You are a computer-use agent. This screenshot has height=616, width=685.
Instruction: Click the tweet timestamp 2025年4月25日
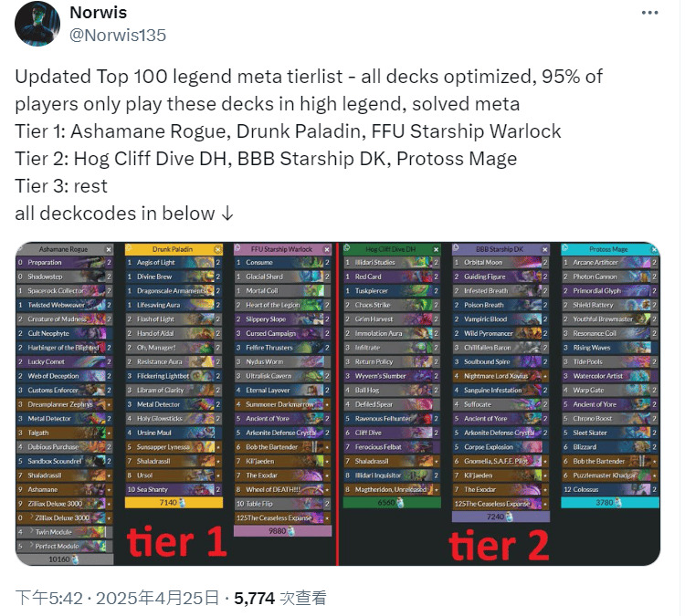pyautogui.click(x=157, y=598)
